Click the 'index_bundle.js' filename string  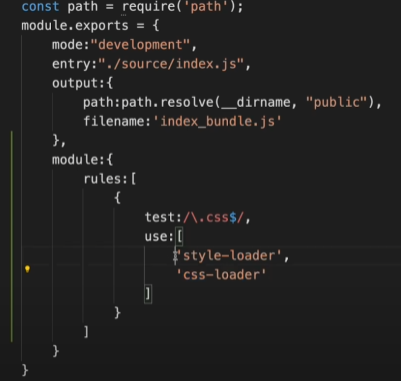(x=217, y=121)
